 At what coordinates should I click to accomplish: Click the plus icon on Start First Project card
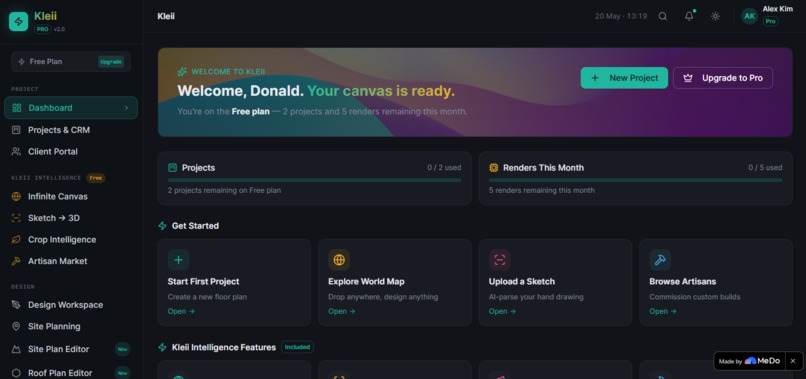point(178,260)
